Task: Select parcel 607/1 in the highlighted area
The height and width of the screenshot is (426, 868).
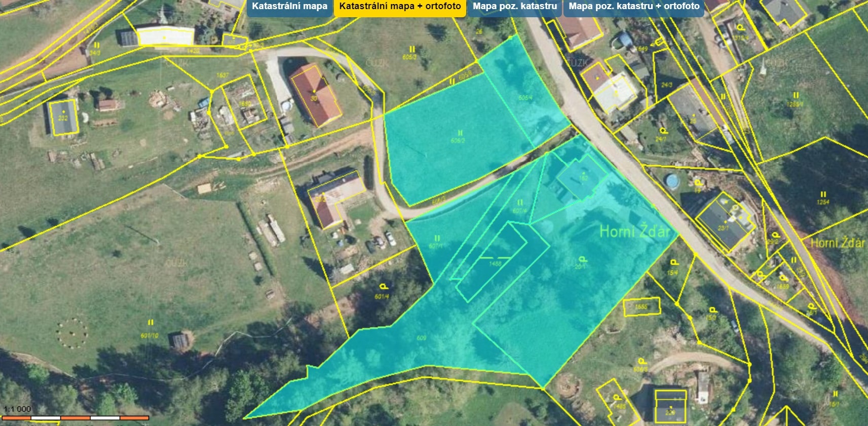Action: pyautogui.click(x=436, y=243)
